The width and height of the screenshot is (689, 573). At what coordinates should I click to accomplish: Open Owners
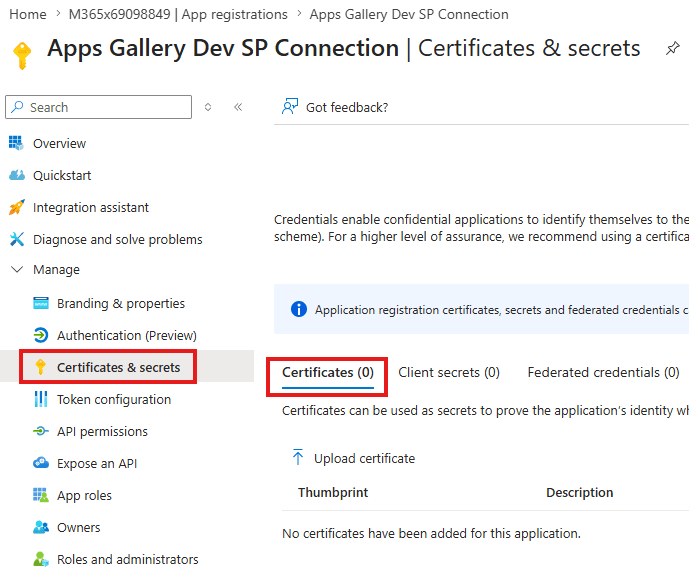[x=79, y=527]
